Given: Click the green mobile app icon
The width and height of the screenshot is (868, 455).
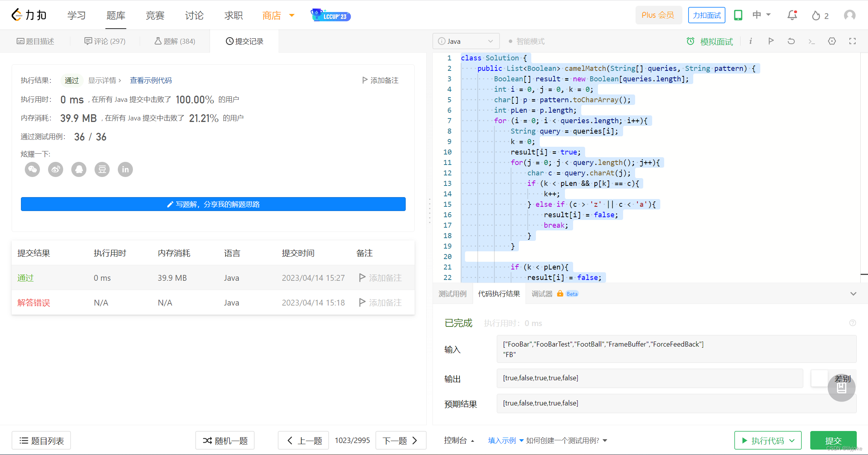Looking at the screenshot, I should pyautogui.click(x=738, y=15).
